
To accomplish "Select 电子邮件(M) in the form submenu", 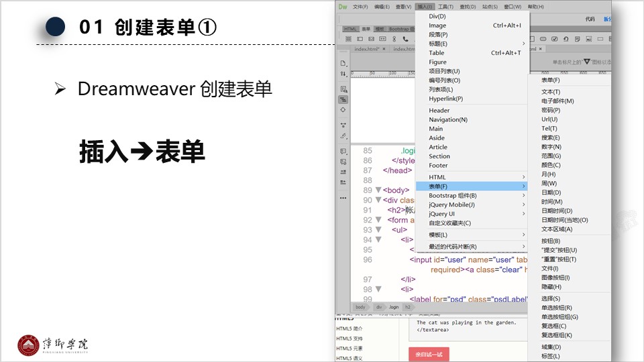I will (x=570, y=101).
